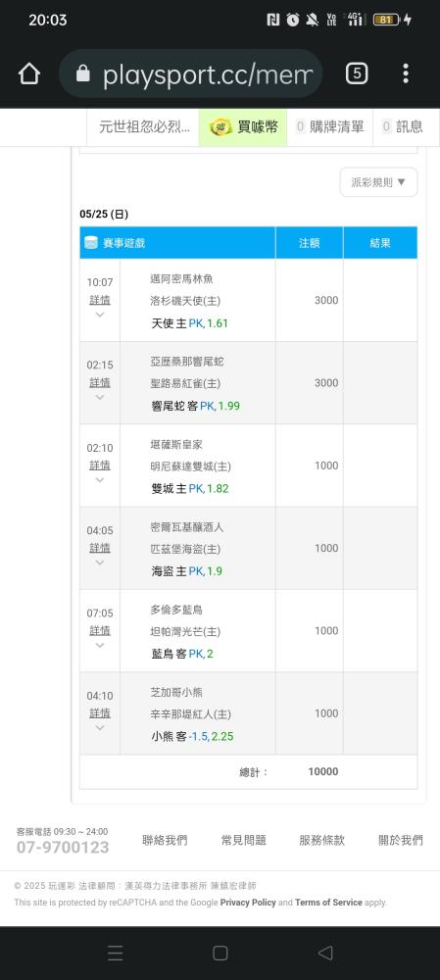
Task: Click the Privacy Policy link
Action: [248, 903]
